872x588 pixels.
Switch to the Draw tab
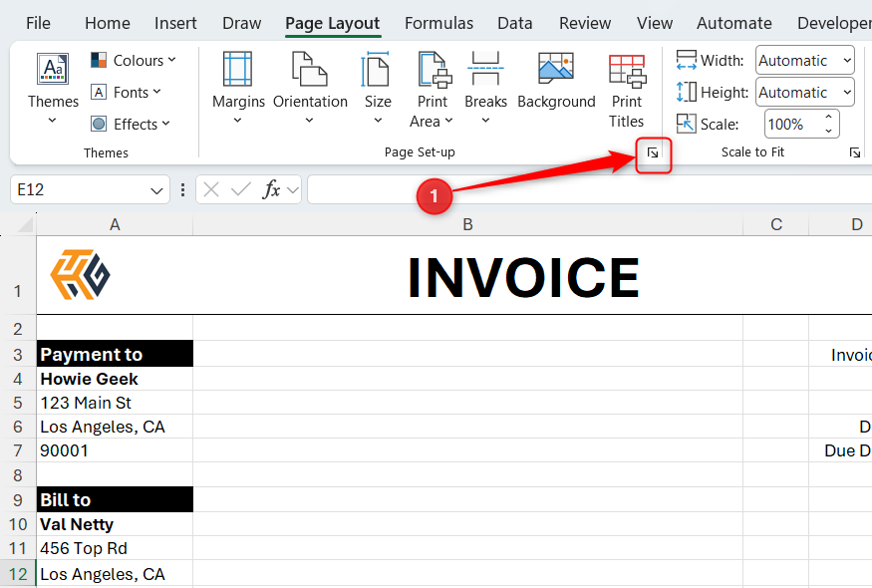[x=241, y=23]
